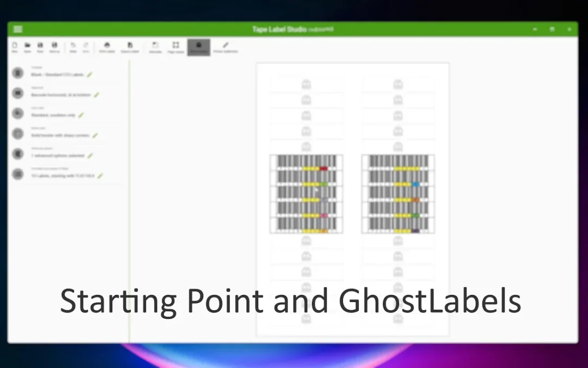Viewport: 588px width, 368px height.
Task: Click the border style round icon
Action: pyautogui.click(x=17, y=134)
